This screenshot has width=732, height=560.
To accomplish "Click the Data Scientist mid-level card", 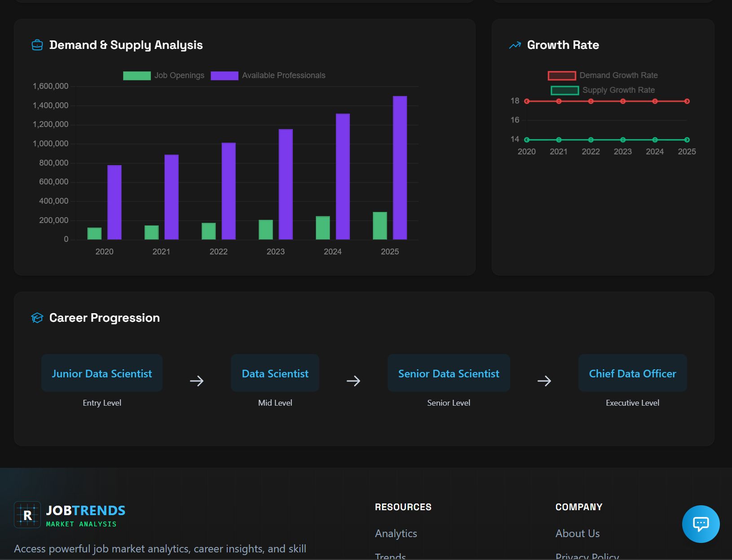I will pos(275,373).
